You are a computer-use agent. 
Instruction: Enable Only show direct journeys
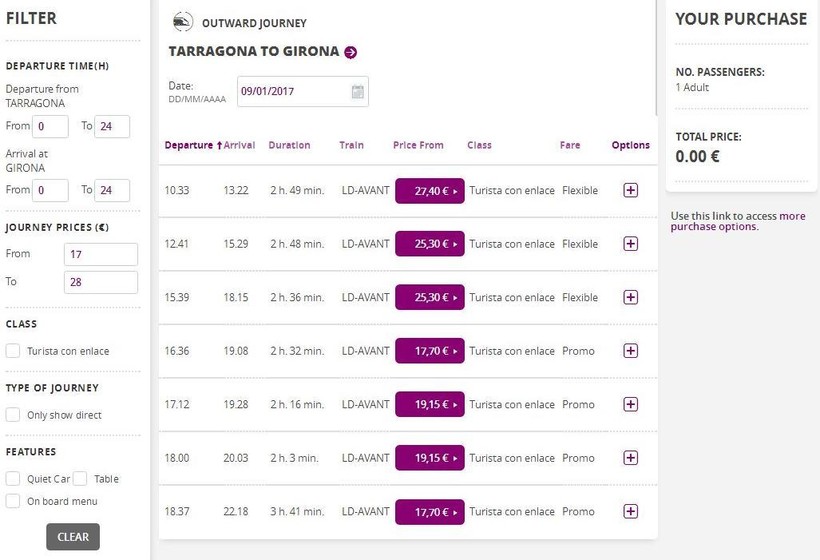tap(13, 415)
